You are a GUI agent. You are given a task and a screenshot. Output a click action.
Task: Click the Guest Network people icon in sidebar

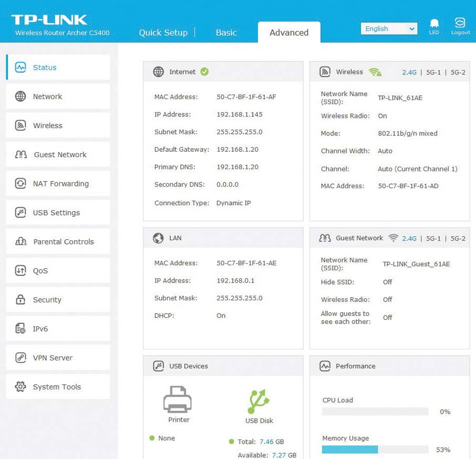[21, 154]
